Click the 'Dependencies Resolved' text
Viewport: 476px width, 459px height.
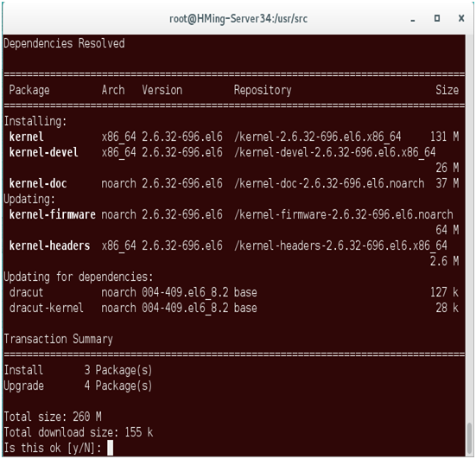(x=64, y=43)
